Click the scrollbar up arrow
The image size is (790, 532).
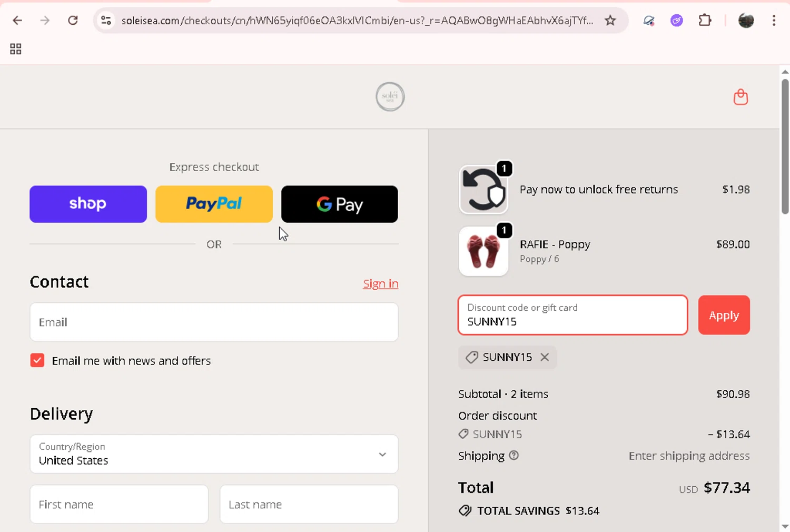pos(785,72)
